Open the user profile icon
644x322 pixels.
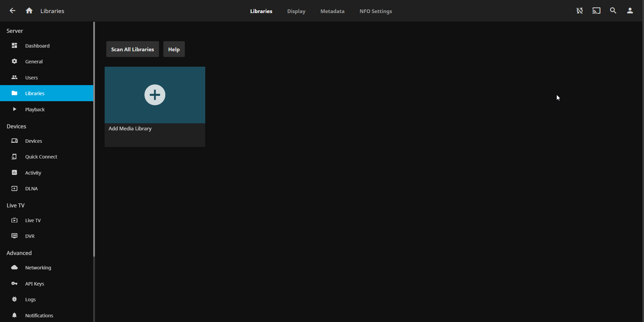[x=630, y=11]
